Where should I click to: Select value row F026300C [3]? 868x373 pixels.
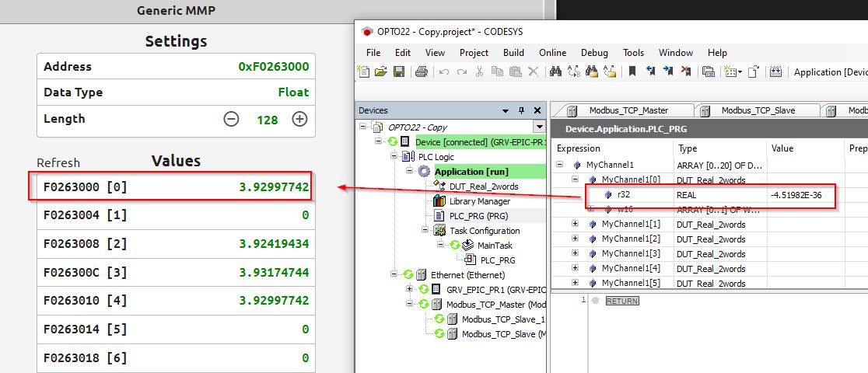click(176, 272)
